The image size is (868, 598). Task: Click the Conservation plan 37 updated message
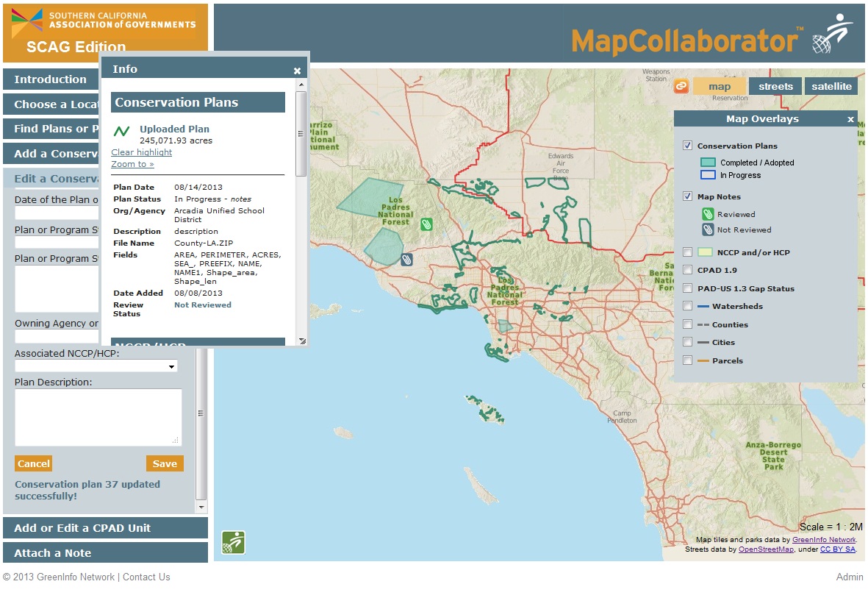tap(87, 490)
